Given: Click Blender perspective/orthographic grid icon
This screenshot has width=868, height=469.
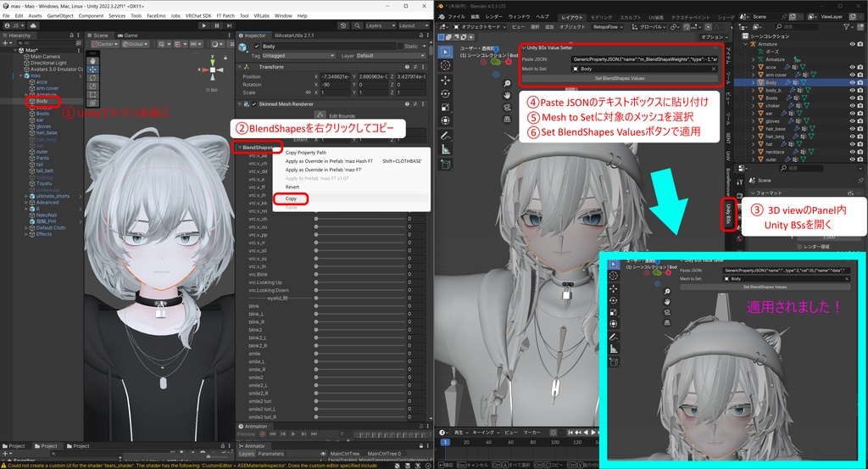Looking at the screenshot, I should click(507, 120).
